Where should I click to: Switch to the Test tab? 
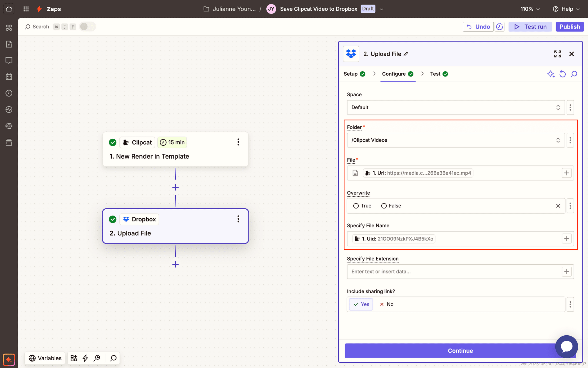point(439,74)
